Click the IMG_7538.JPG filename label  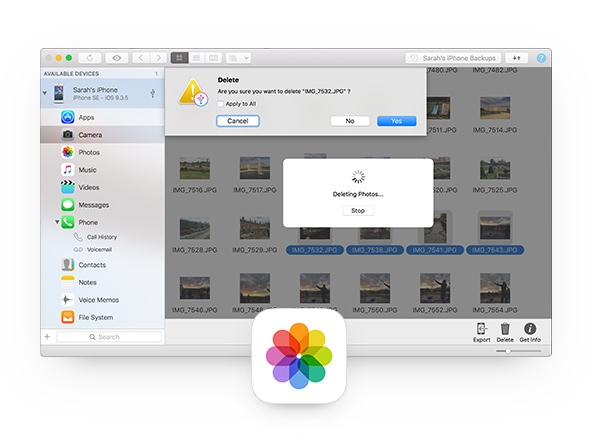coord(375,250)
